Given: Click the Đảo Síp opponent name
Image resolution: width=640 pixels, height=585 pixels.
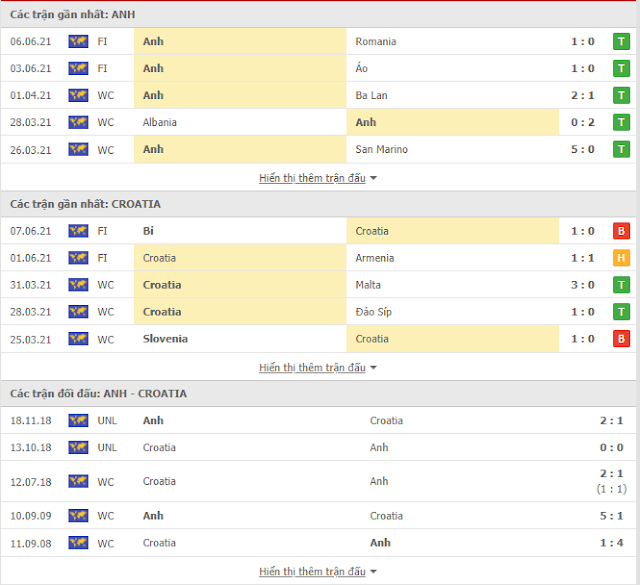Looking at the screenshot, I should (374, 312).
